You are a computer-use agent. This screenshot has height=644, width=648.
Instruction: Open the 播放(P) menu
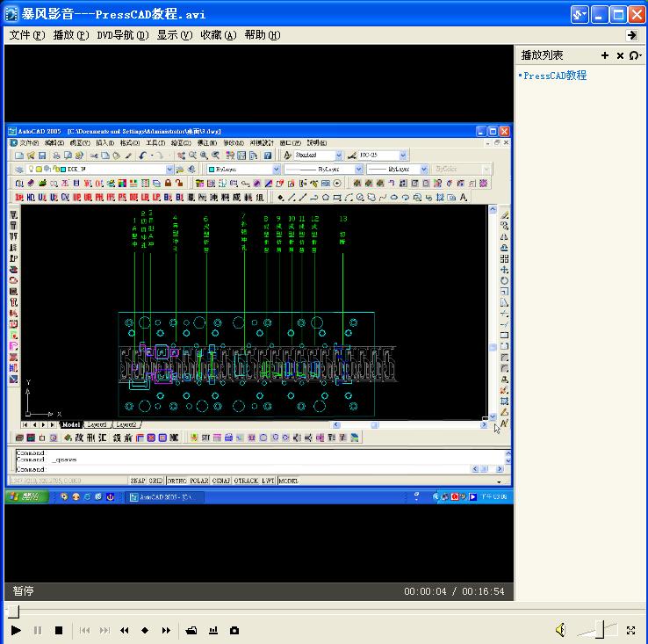pos(71,35)
